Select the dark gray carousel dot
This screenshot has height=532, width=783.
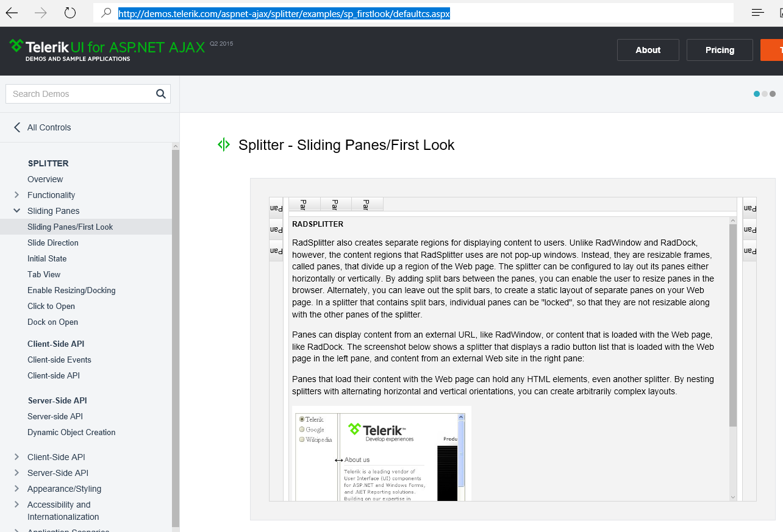773,94
